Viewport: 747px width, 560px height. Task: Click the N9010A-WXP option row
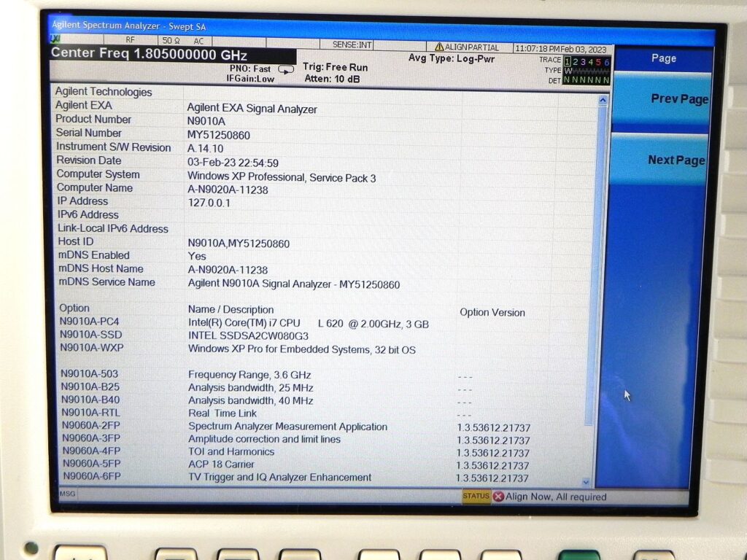237,349
